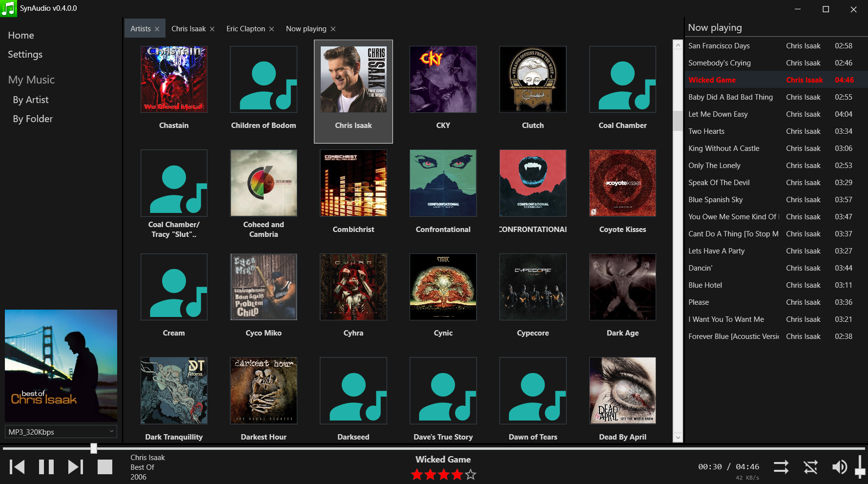The height and width of the screenshot is (484, 868).
Task: Click the artist grid scroll up arrow
Action: coord(678,45)
